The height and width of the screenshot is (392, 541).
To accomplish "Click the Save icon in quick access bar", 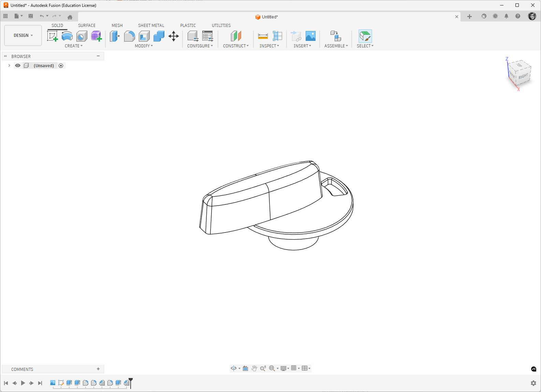I will point(31,16).
